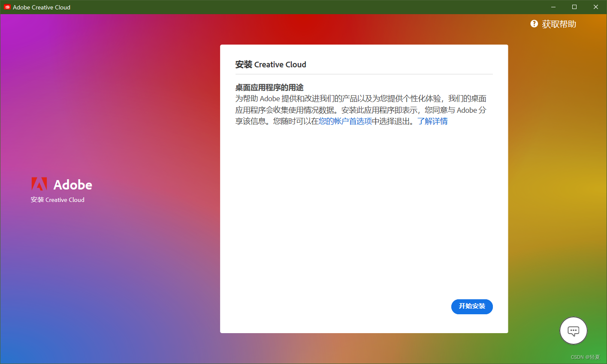
Task: Click the Creative Cloud title bar icon
Action: [7, 7]
